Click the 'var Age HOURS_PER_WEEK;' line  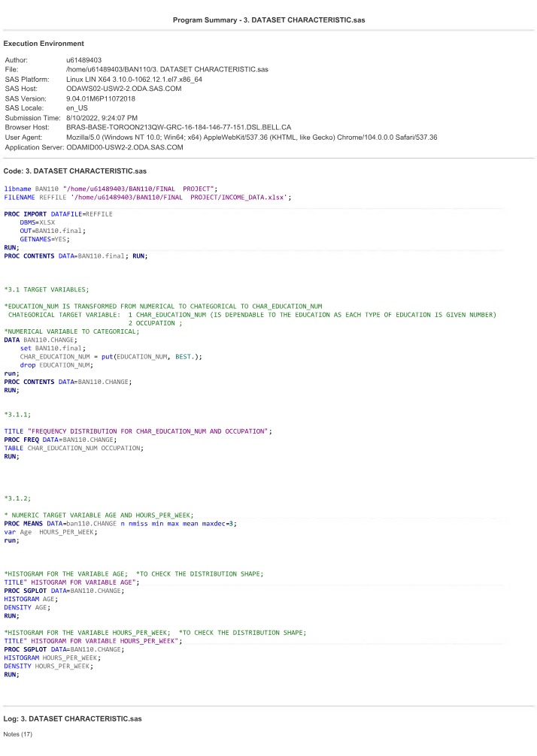[50, 532]
